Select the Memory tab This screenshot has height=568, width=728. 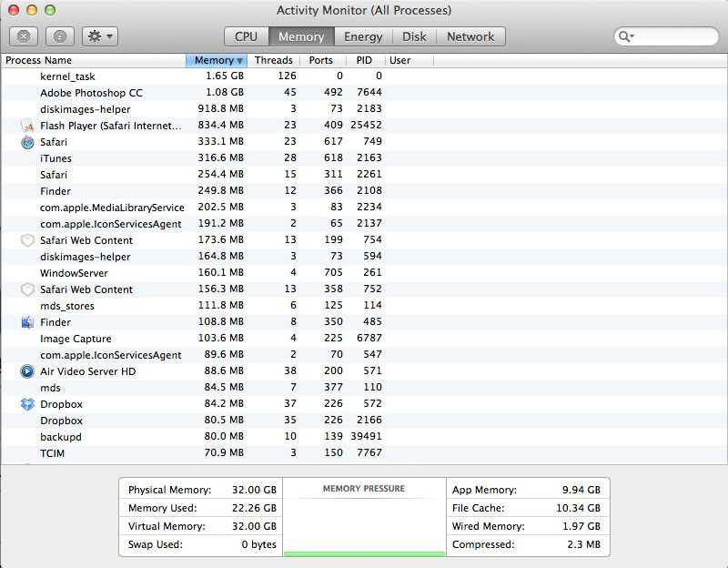[x=301, y=36]
